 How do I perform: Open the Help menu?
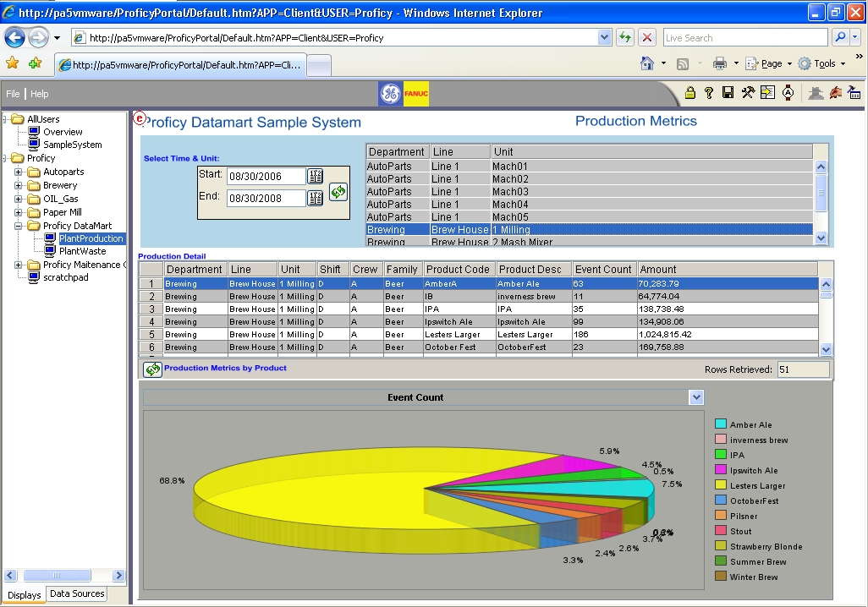click(x=39, y=94)
